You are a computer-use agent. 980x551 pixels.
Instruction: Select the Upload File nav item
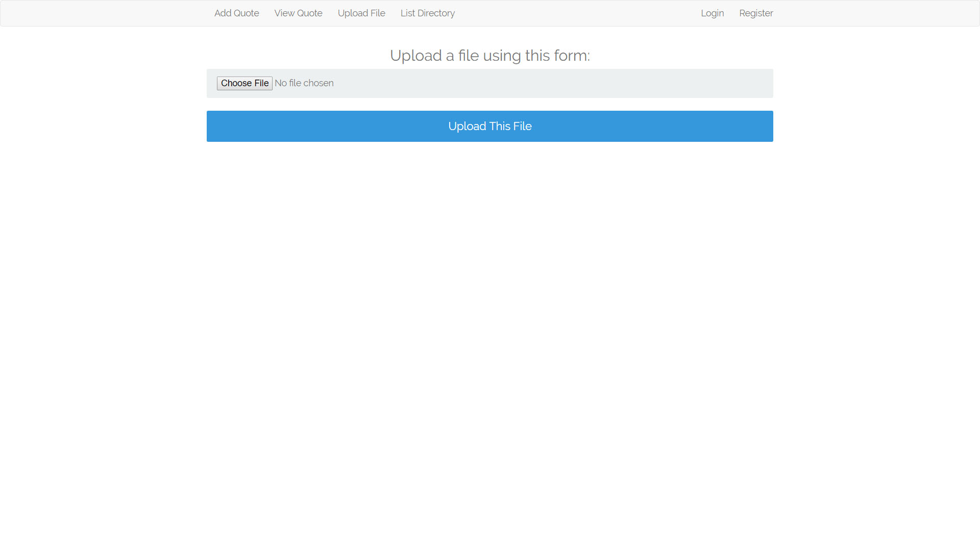pyautogui.click(x=361, y=13)
